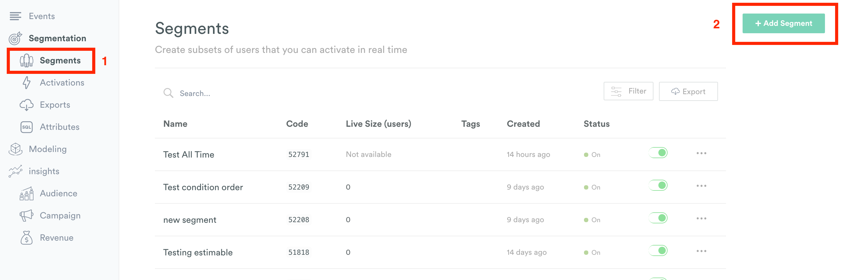The image size is (868, 280).
Task: Sort by the Created column header
Action: 523,124
